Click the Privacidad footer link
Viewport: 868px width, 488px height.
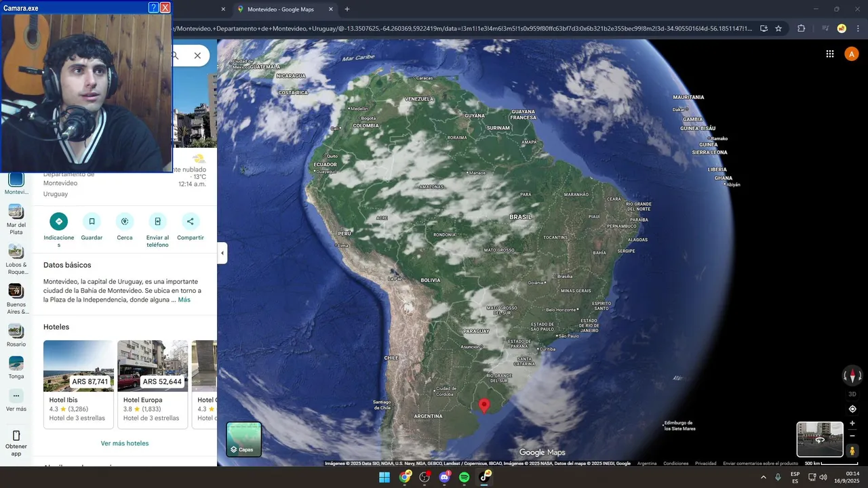pos(705,464)
